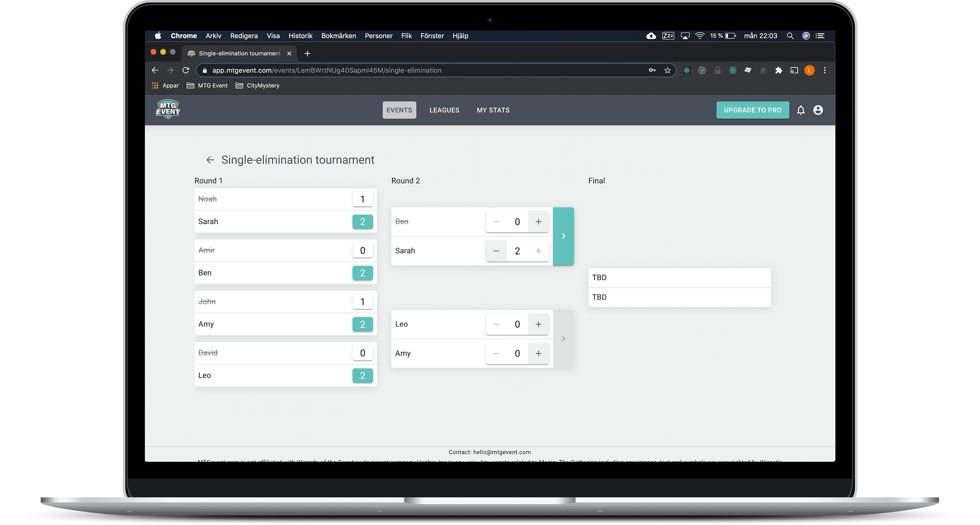980x525 pixels.
Task: Click the Upgrade to Pro button
Action: point(752,110)
